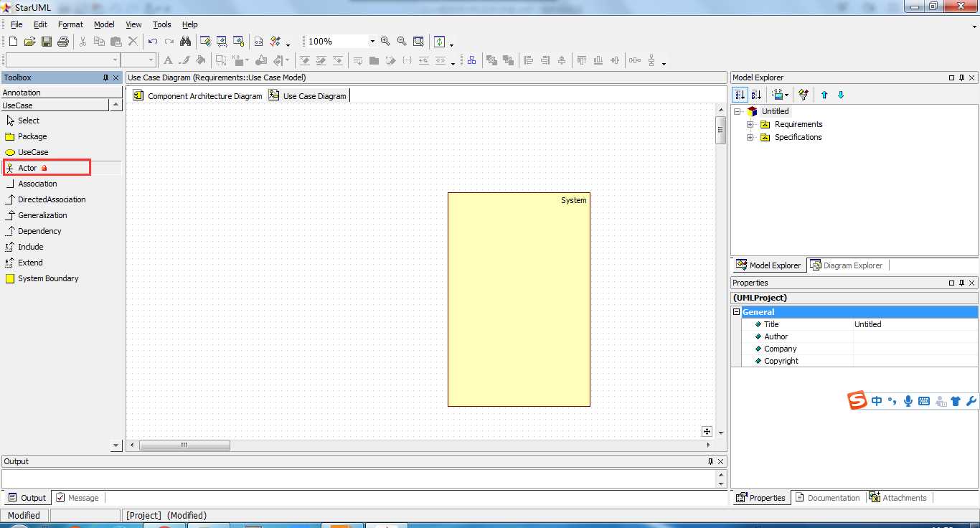Image resolution: width=980 pixels, height=528 pixels.
Task: Toggle pin on Output panel
Action: tap(710, 461)
